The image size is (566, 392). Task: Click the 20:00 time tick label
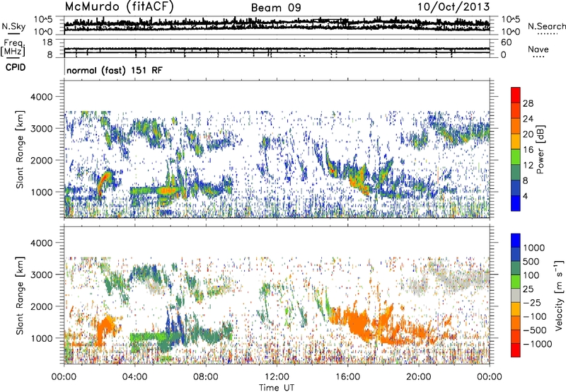pyautogui.click(x=418, y=377)
